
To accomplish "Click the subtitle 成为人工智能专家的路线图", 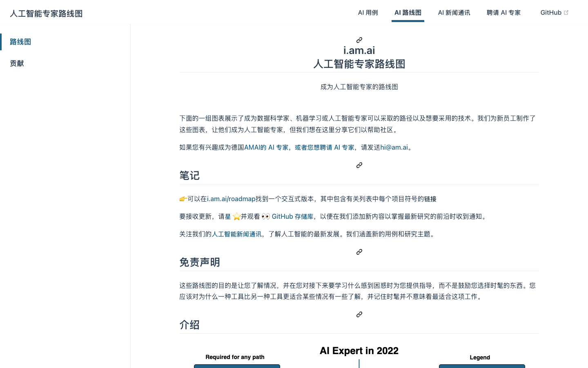I will click(x=359, y=87).
